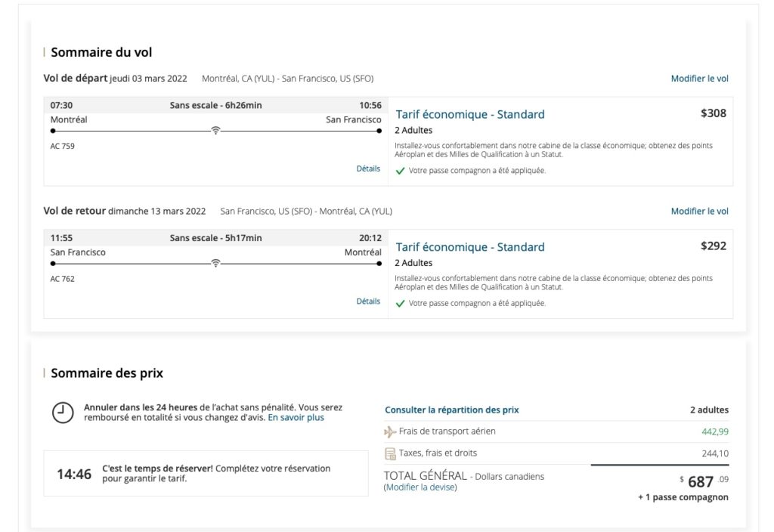
Task: Expand 'Détails' for flight AC 759
Action: 368,169
